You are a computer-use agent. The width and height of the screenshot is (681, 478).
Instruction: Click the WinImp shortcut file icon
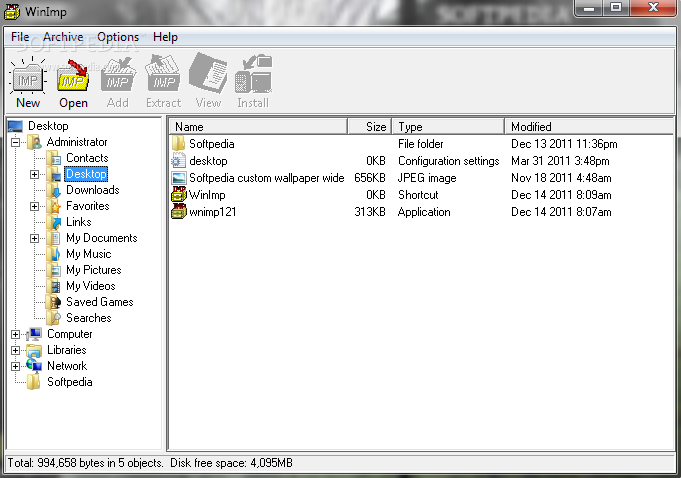(x=179, y=194)
